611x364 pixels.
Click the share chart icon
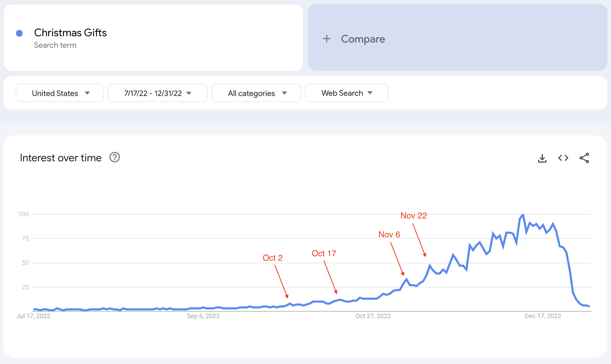pos(584,158)
